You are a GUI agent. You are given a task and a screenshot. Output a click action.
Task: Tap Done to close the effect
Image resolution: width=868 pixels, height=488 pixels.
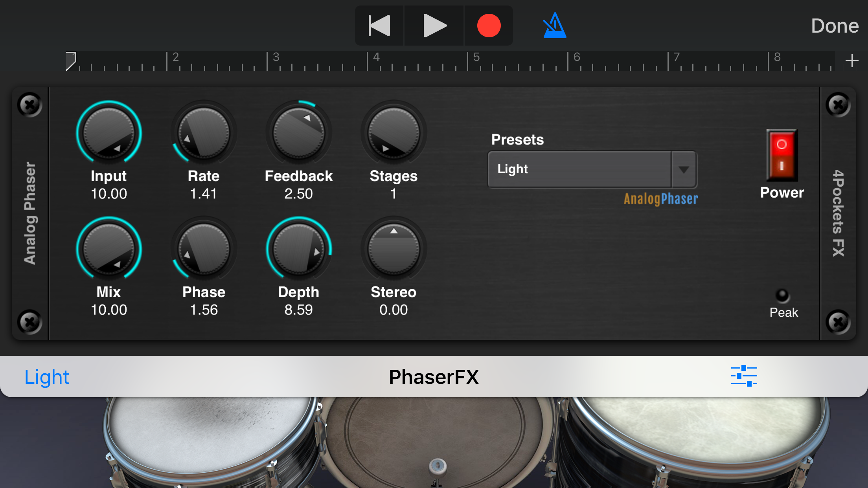pos(835,26)
